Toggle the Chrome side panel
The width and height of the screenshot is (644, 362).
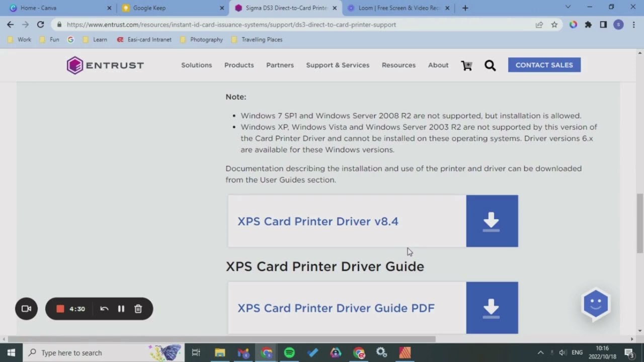[x=603, y=24]
